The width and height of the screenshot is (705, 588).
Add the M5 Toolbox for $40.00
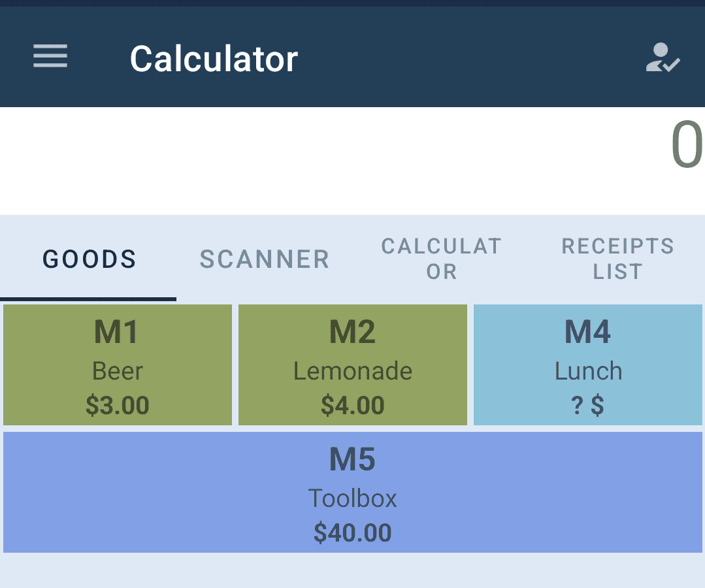[x=352, y=492]
